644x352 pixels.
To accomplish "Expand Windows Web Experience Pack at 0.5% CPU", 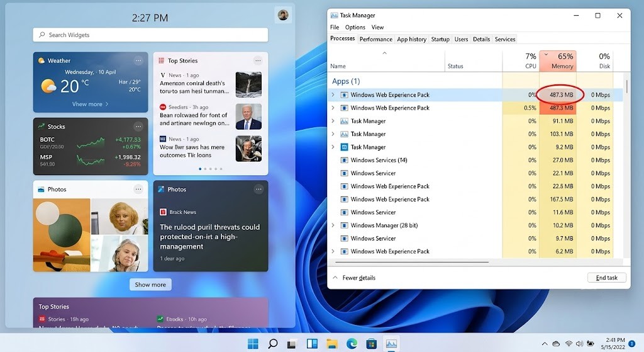I will pos(333,108).
